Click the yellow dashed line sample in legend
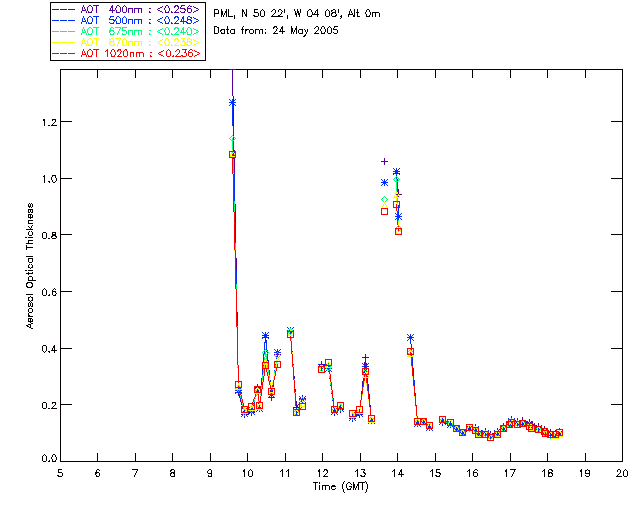 click(63, 43)
